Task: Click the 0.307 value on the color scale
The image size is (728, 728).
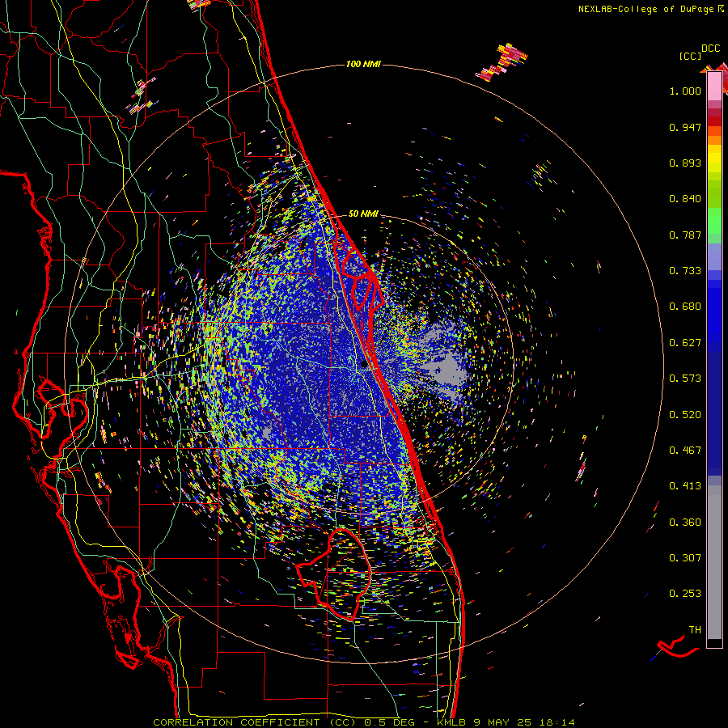Action: pos(685,558)
